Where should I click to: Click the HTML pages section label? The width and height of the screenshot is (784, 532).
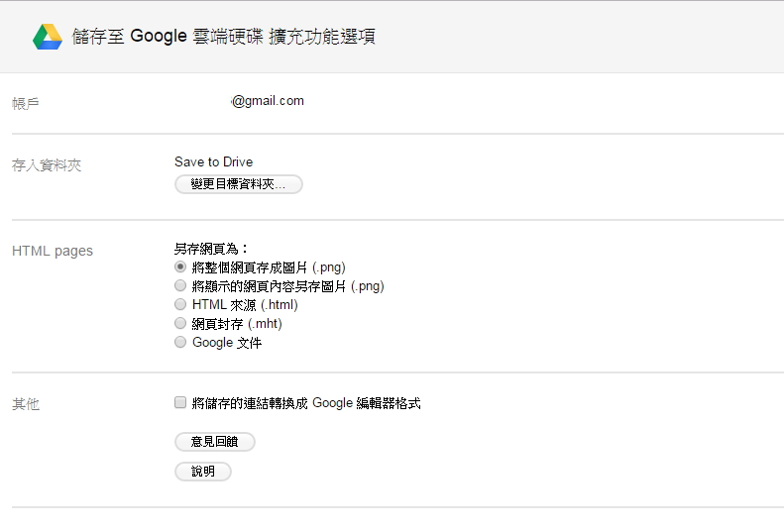53,251
